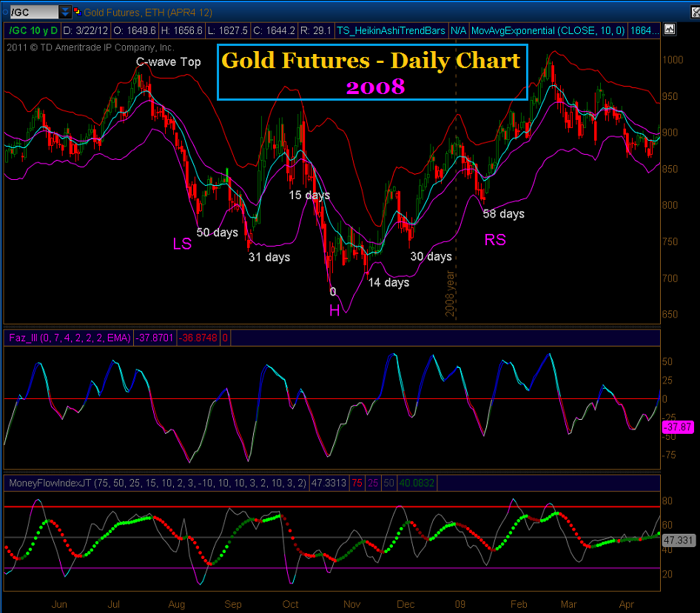Click the '14 days' chart label
The height and width of the screenshot is (613, 700).
click(388, 282)
